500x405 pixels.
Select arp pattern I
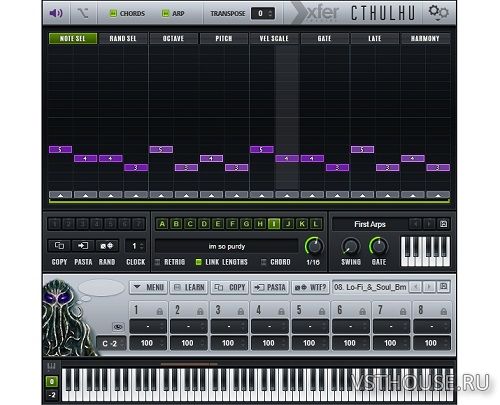click(274, 224)
